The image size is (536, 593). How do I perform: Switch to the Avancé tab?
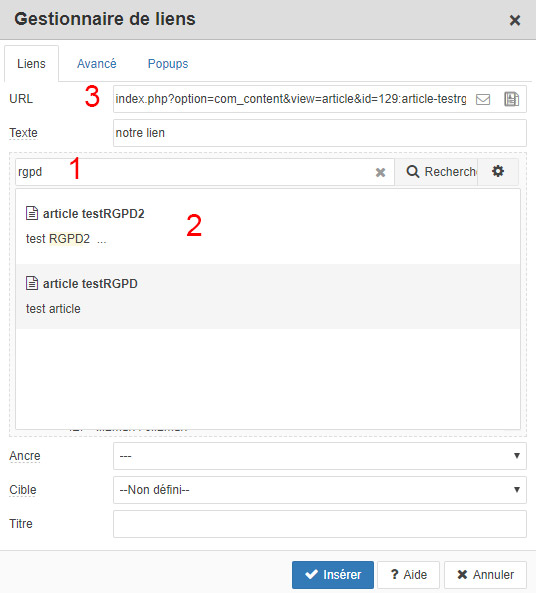(97, 64)
